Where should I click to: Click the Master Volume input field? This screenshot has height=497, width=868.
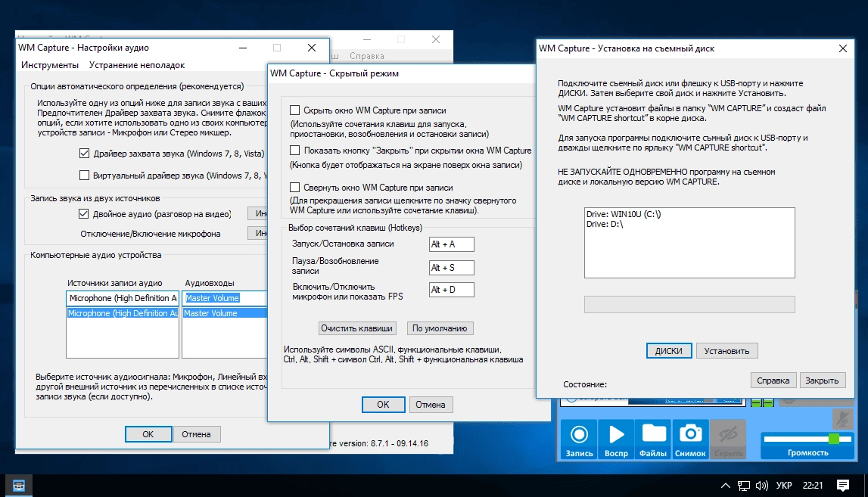[x=224, y=298]
